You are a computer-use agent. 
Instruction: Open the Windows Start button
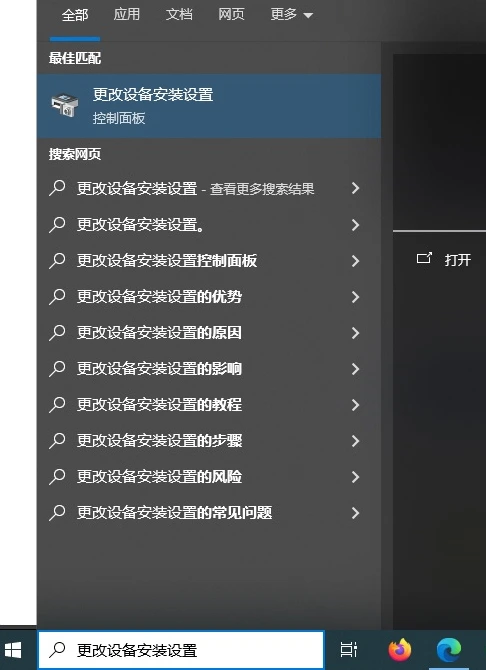click(13, 650)
